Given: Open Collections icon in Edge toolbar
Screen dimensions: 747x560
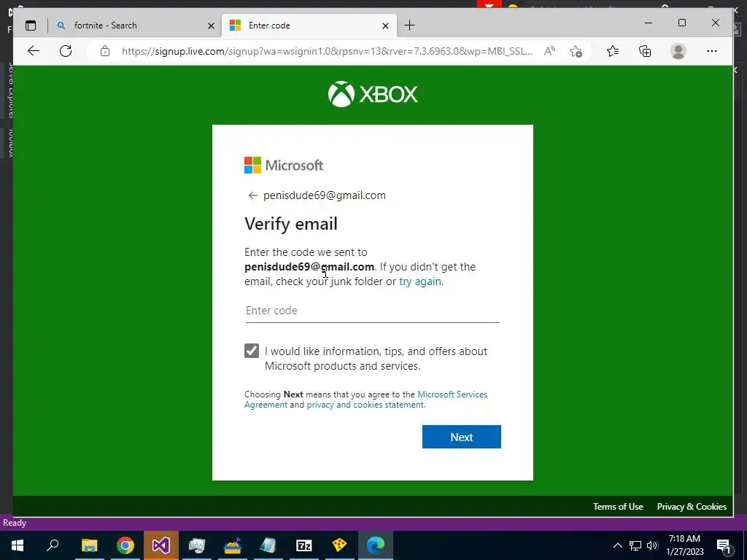Looking at the screenshot, I should [x=645, y=51].
